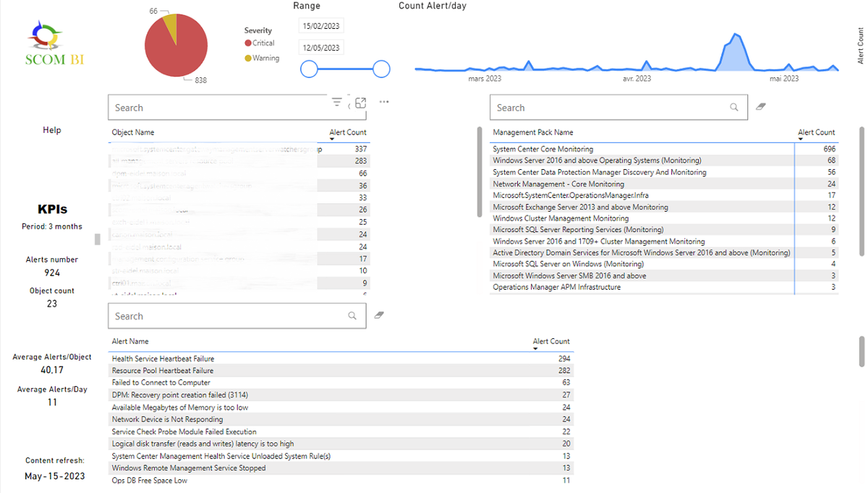Open the start date picker showing 15/02/2023
Image resolution: width=868 pixels, height=493 pixels.
point(321,25)
